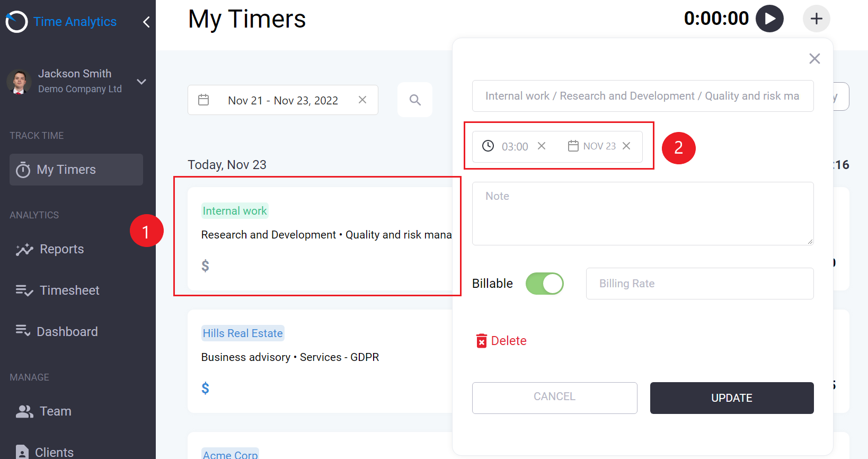This screenshot has width=868, height=459.
Task: Click the Time Analytics brand name
Action: 75,22
